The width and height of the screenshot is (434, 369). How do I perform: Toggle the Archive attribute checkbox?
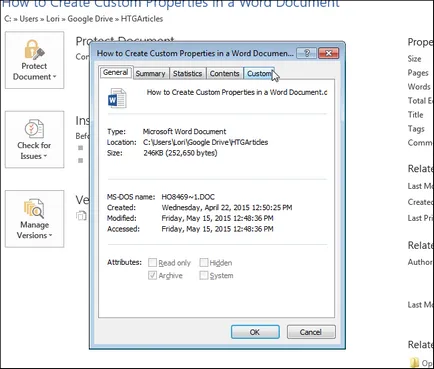tap(152, 275)
